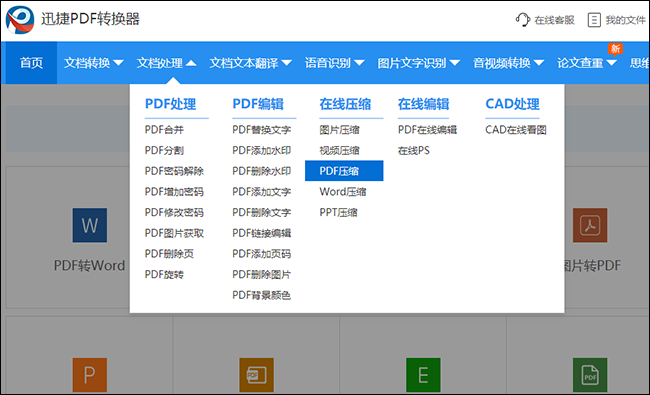Expand the 语音识别 dropdown menu
The image size is (650, 395).
pyautogui.click(x=335, y=63)
